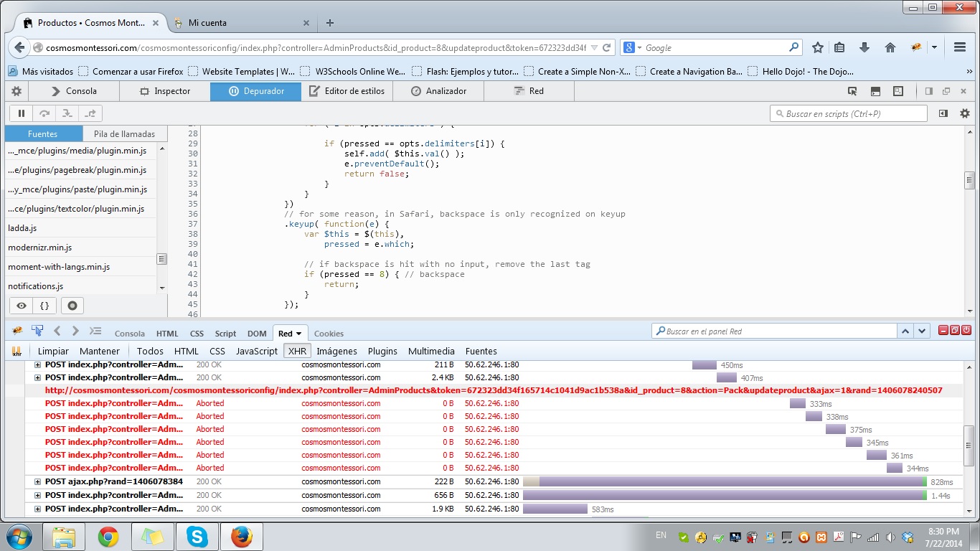Click Limpiar to clear network requests
The height and width of the screenshot is (551, 980).
53,351
